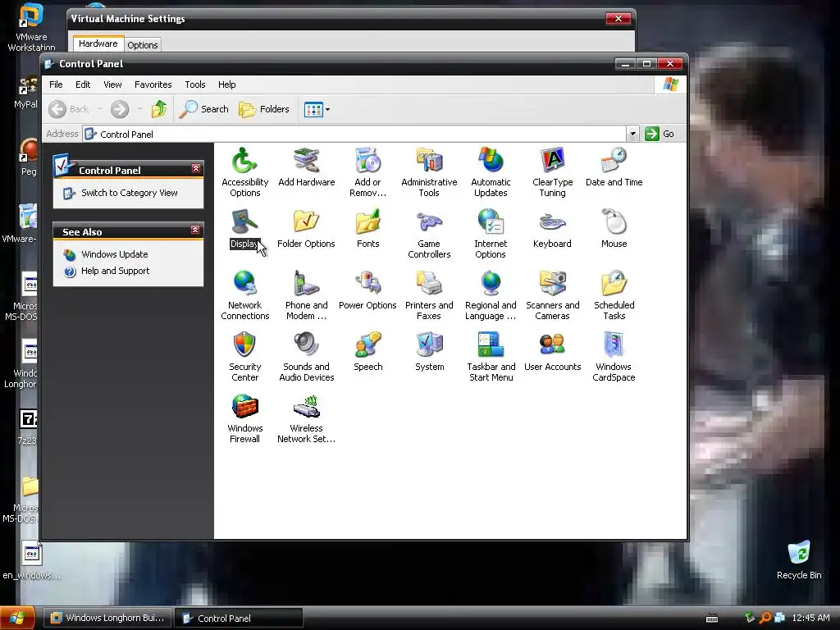Click inside the Address field
This screenshot has height=630, width=840.
[x=354, y=134]
